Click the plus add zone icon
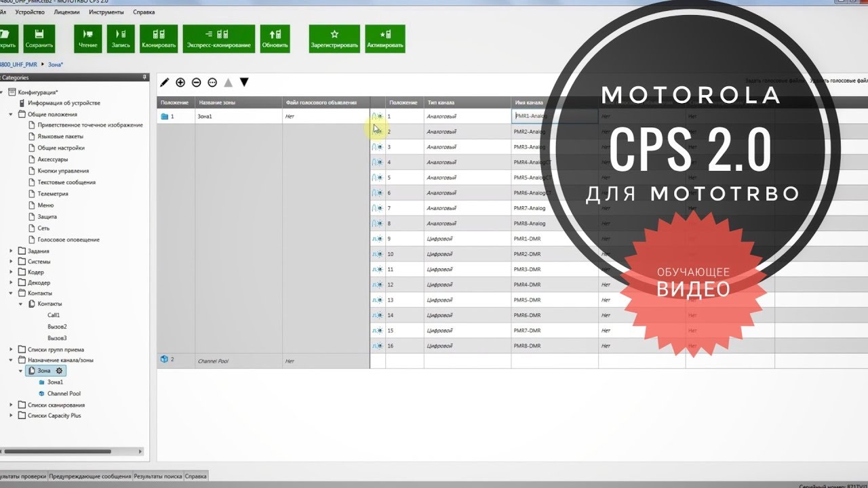The height and width of the screenshot is (488, 868). tap(180, 82)
